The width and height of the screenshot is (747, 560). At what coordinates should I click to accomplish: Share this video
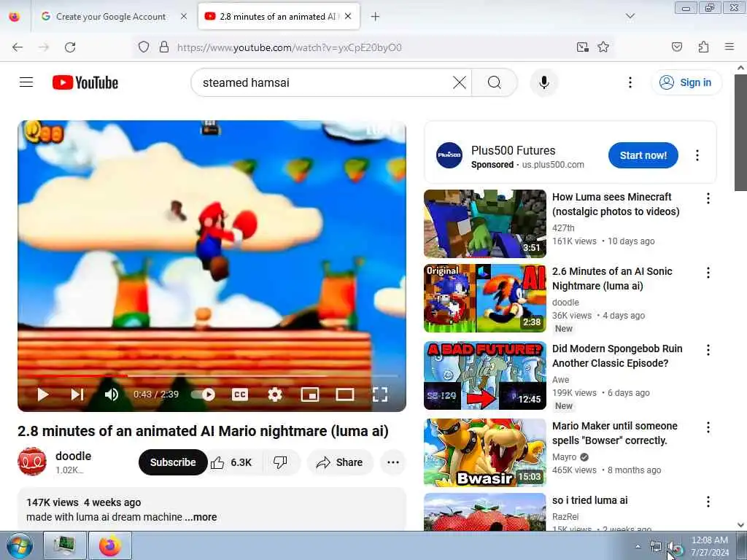[340, 462]
